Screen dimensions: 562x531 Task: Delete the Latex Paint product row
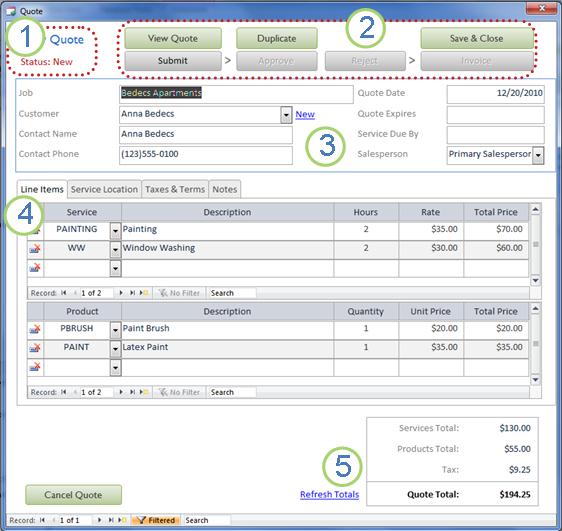coord(35,348)
